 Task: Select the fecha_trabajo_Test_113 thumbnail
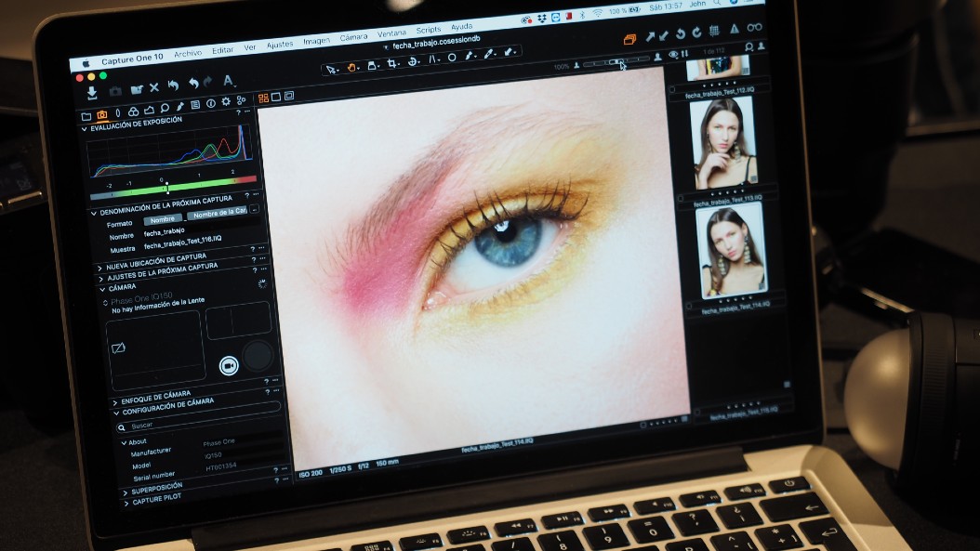point(722,145)
